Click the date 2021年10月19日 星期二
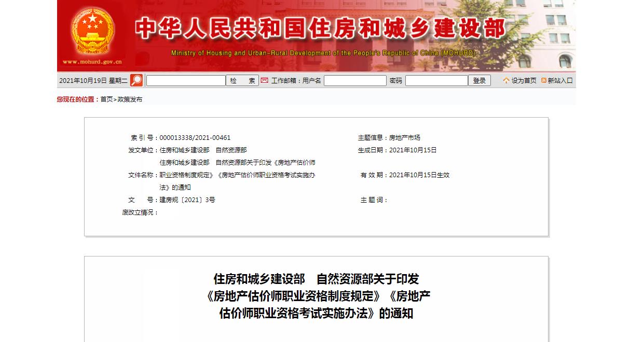 click(93, 81)
